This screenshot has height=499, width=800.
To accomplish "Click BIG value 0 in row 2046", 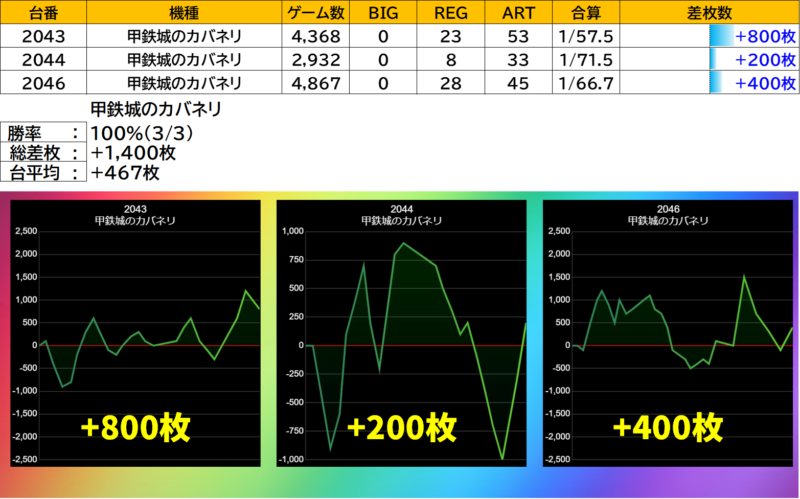I will coord(383,83).
